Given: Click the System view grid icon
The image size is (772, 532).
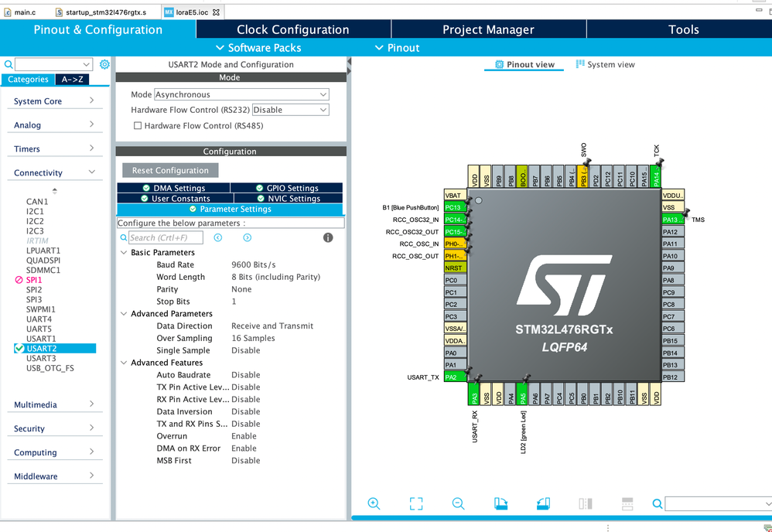Looking at the screenshot, I should tap(580, 64).
